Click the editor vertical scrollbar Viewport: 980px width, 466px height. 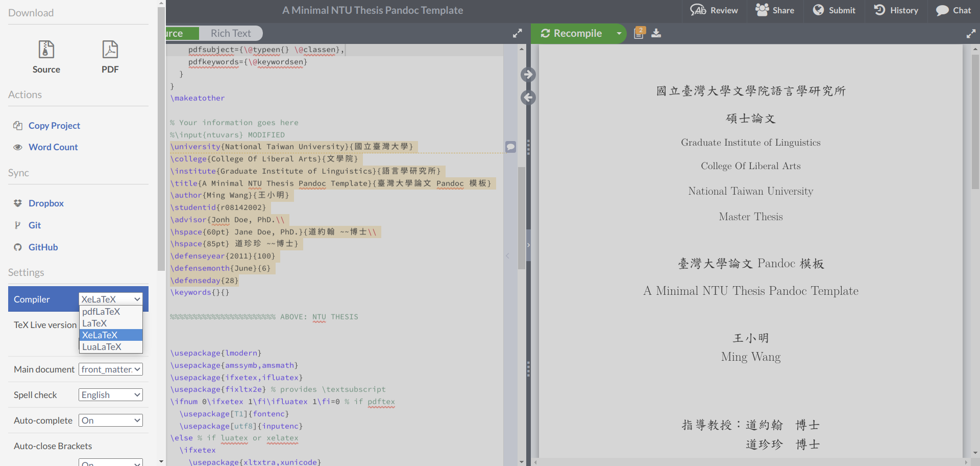click(x=522, y=217)
